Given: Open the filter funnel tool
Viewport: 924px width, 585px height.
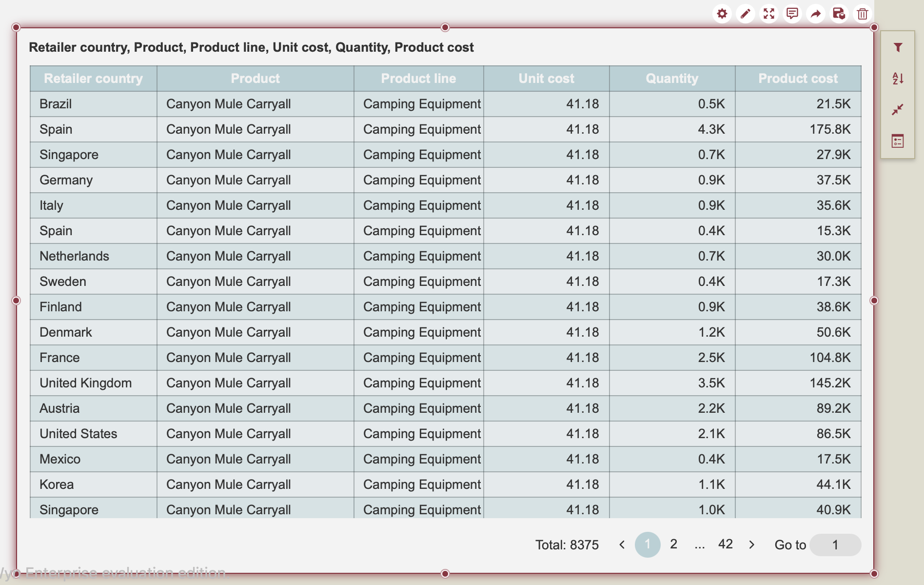Looking at the screenshot, I should coord(898,47).
